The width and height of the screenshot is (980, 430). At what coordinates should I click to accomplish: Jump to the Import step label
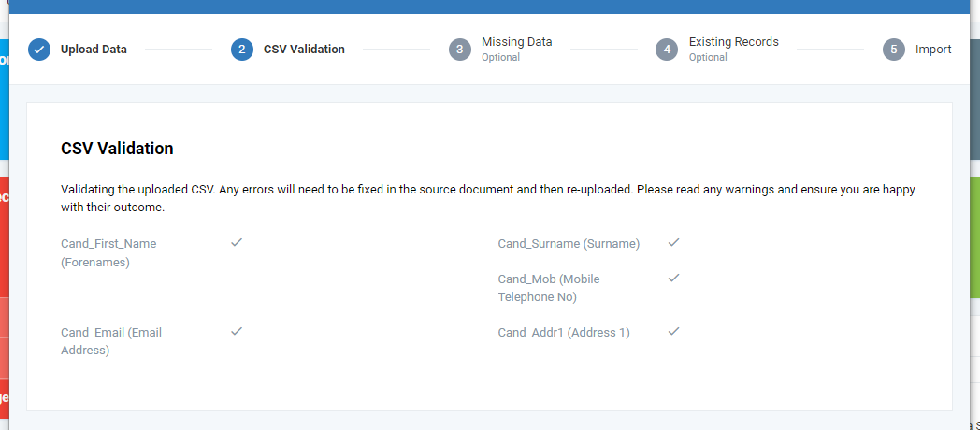pos(933,50)
